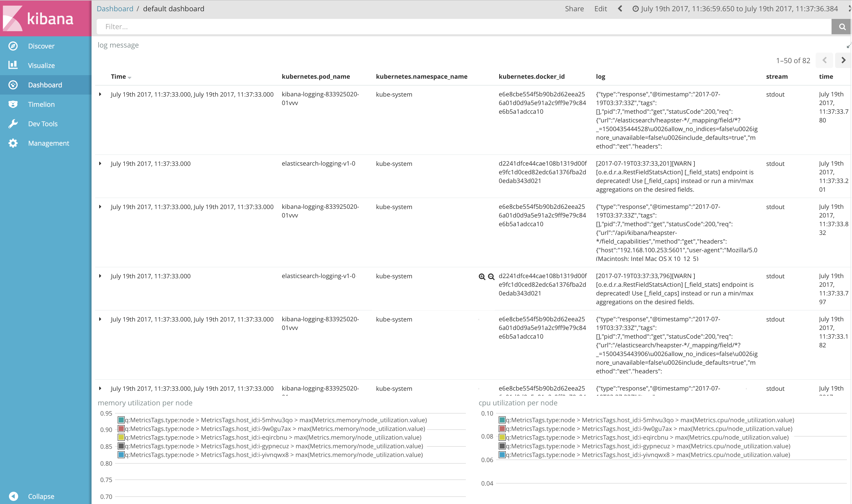The width and height of the screenshot is (852, 504).
Task: Click the Share link
Action: coord(574,9)
